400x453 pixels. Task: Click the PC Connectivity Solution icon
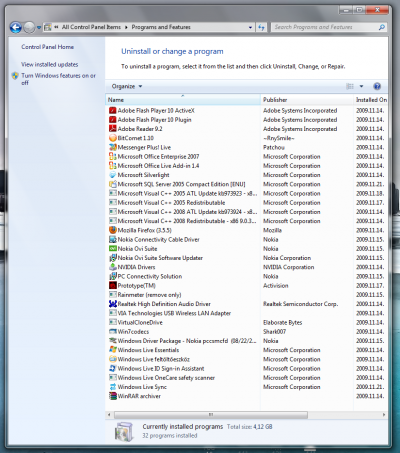click(113, 276)
